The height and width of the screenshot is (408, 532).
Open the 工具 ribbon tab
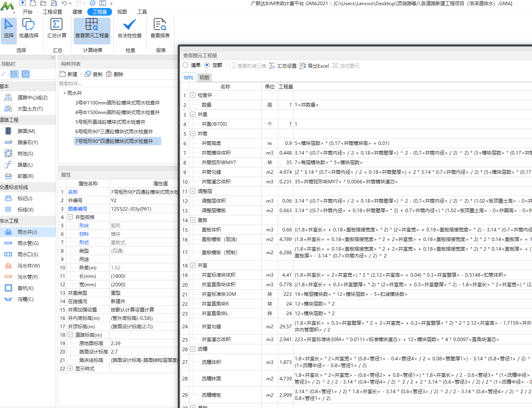pos(142,12)
